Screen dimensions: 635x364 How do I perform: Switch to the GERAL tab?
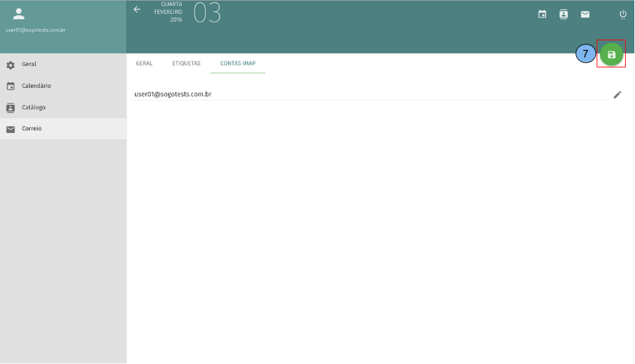(144, 63)
